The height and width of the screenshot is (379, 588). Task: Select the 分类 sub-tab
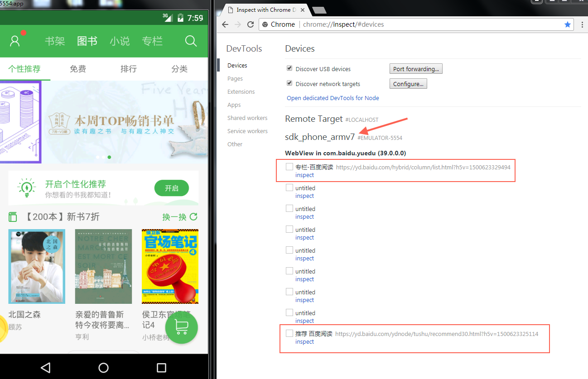click(x=179, y=69)
